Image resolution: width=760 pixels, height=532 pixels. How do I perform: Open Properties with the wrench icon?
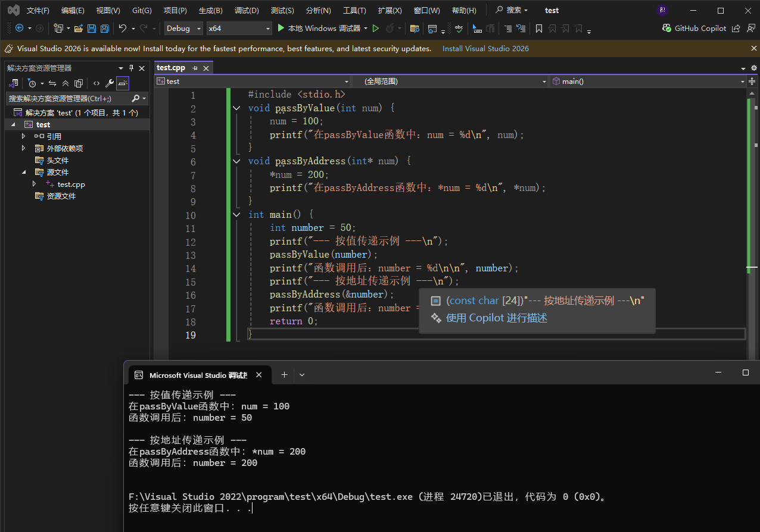(110, 83)
